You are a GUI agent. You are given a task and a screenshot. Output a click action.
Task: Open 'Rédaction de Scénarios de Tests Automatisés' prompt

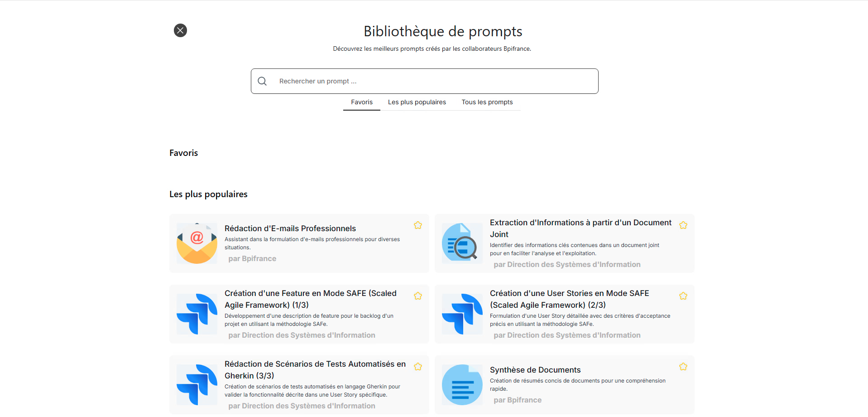[315, 370]
